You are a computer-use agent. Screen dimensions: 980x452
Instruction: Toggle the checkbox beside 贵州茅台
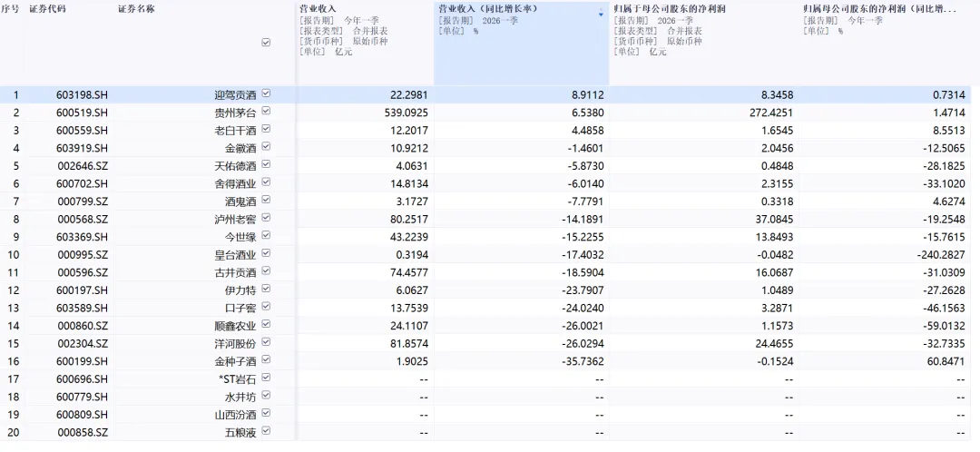click(x=266, y=112)
